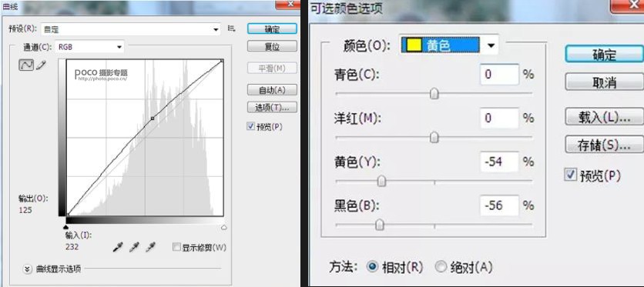Click 取消 in the Selective Color dialog
This screenshot has width=644, height=287.
604,82
